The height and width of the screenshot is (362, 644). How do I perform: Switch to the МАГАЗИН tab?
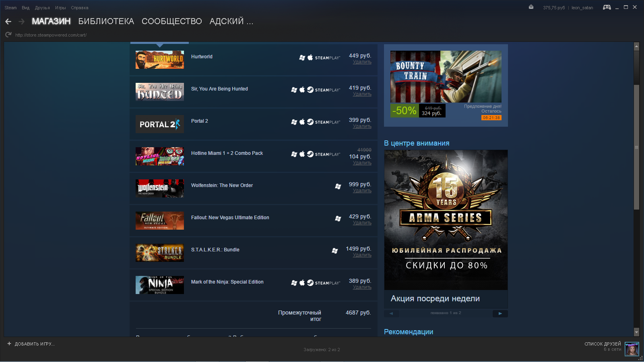coord(51,21)
